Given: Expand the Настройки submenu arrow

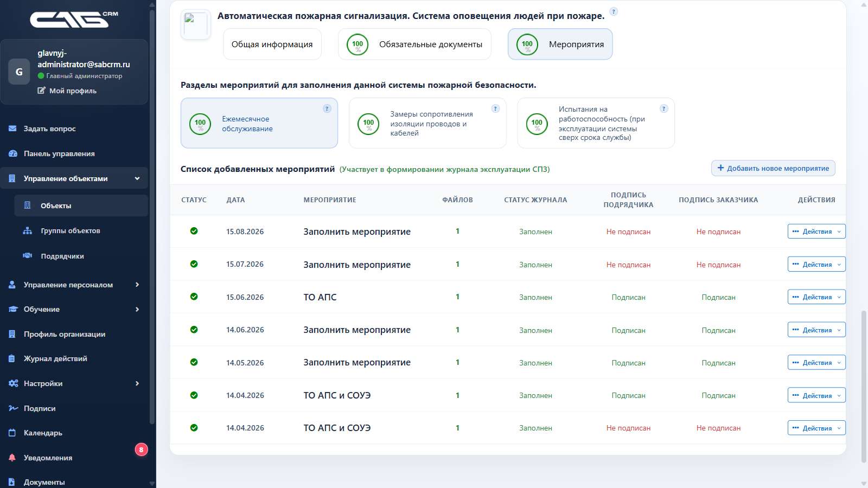Looking at the screenshot, I should [137, 383].
